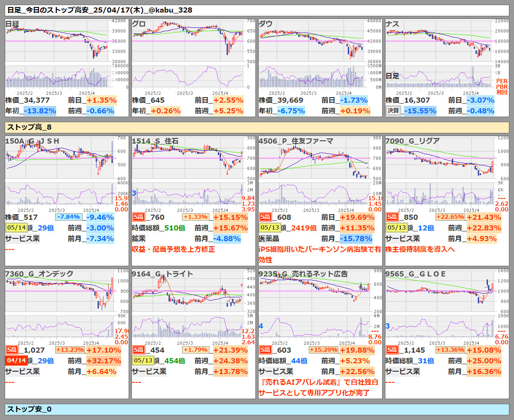Click the グロ 年初 change +0.26%

166,111
